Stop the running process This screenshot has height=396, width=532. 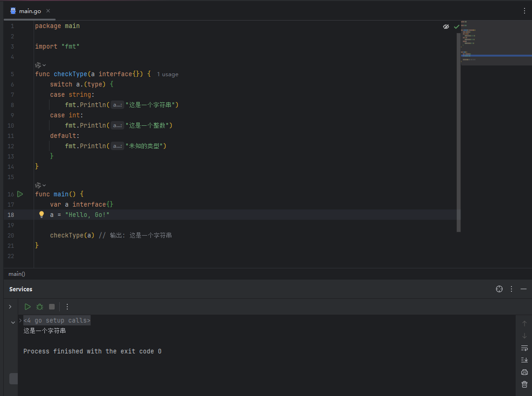click(51, 307)
